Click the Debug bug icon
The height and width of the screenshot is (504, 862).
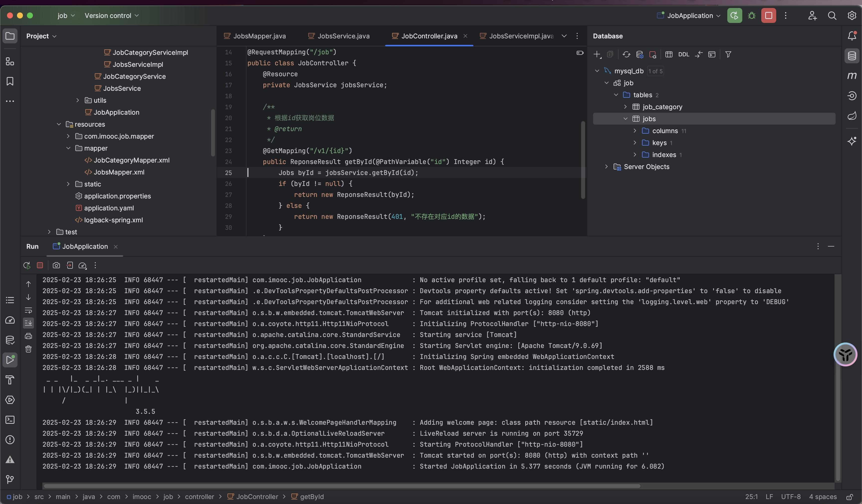point(752,15)
